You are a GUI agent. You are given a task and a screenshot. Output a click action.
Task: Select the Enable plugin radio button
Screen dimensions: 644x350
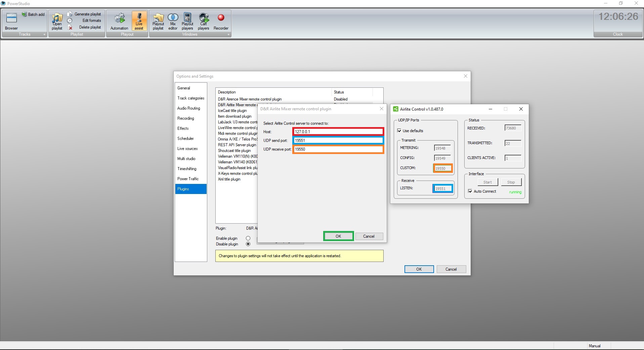248,238
